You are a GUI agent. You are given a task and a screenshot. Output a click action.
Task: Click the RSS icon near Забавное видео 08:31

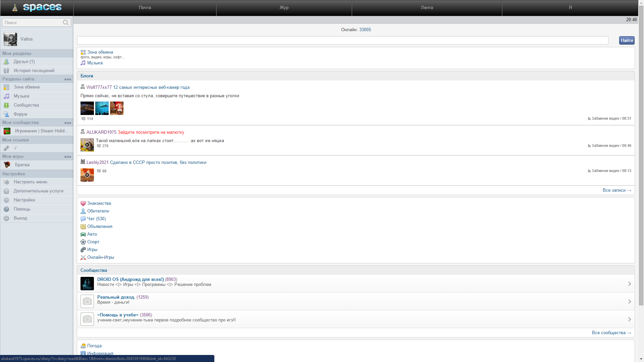(589, 118)
